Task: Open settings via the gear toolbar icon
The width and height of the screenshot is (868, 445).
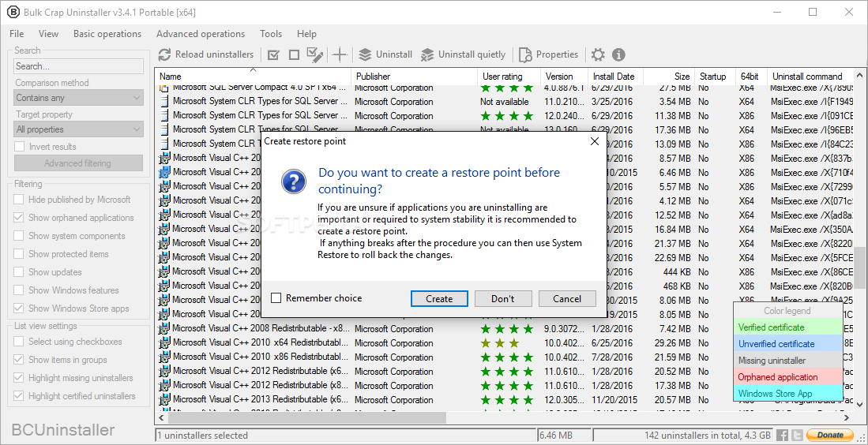Action: 598,54
